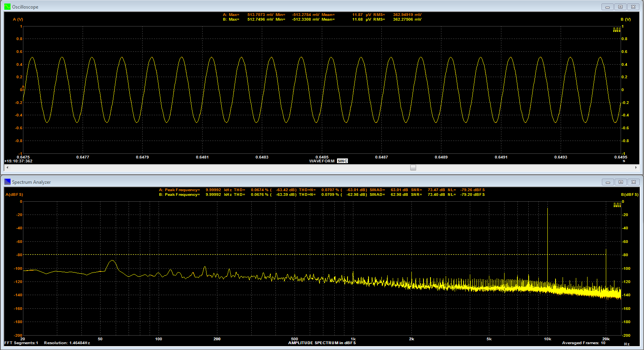Click channel B SNR value 73.40 dB
The height and width of the screenshot is (350, 644).
pos(436,194)
